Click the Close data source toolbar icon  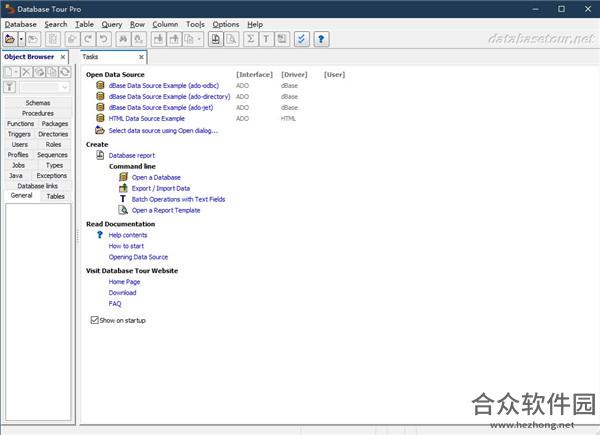click(x=33, y=39)
